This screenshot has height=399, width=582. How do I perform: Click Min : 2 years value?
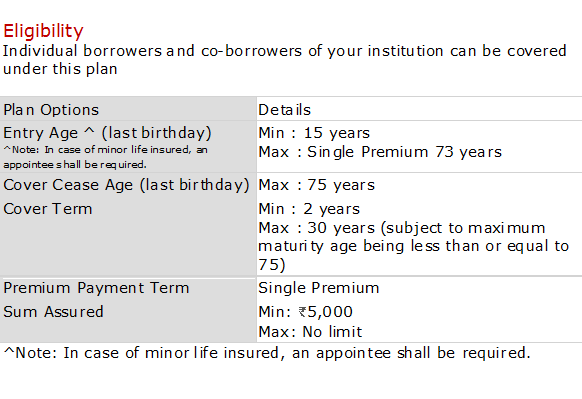[x=309, y=209]
